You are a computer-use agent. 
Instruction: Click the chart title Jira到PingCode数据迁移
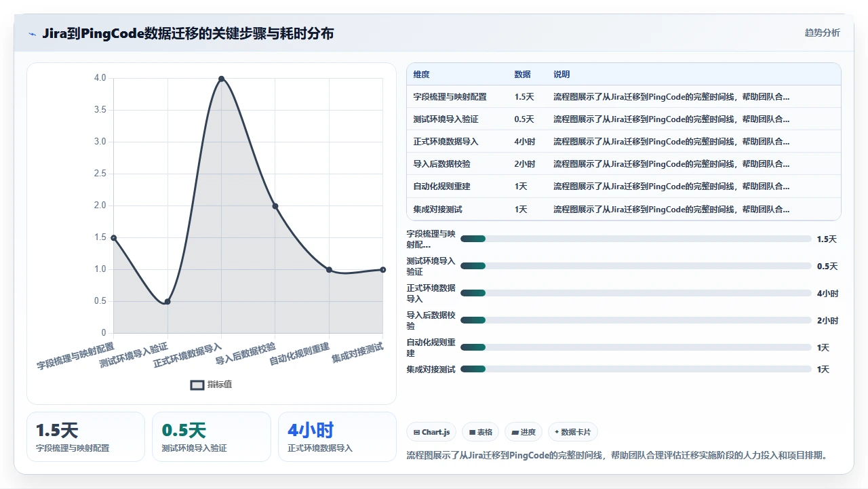click(188, 33)
